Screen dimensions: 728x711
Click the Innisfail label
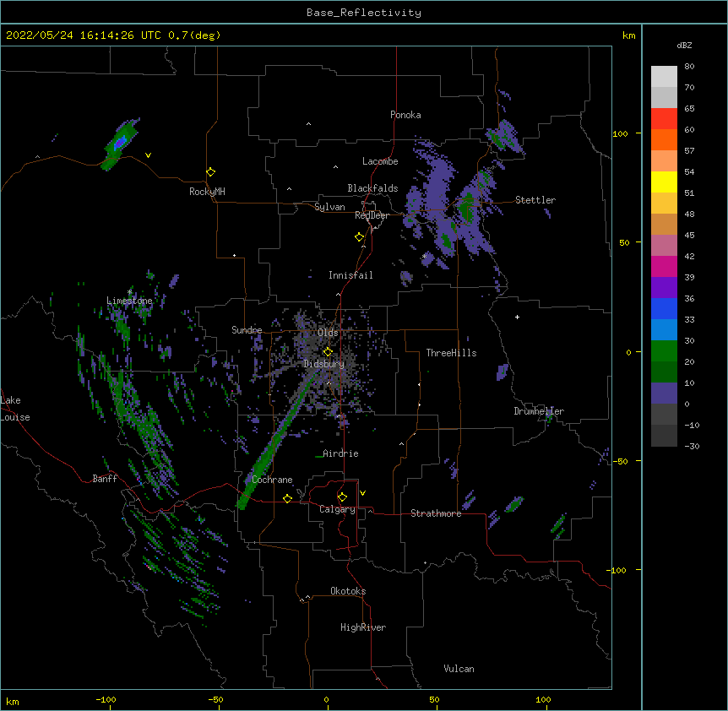click(350, 275)
